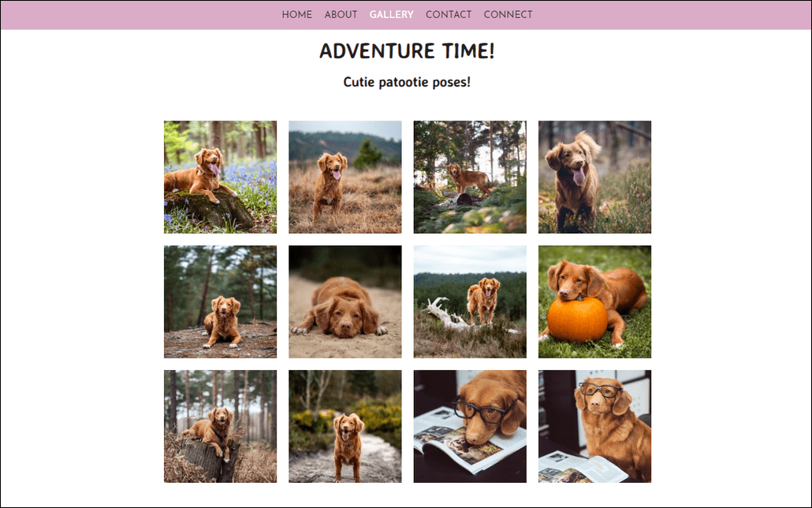Click the ADVENTURE TIME! heading
812x508 pixels.
pos(407,50)
